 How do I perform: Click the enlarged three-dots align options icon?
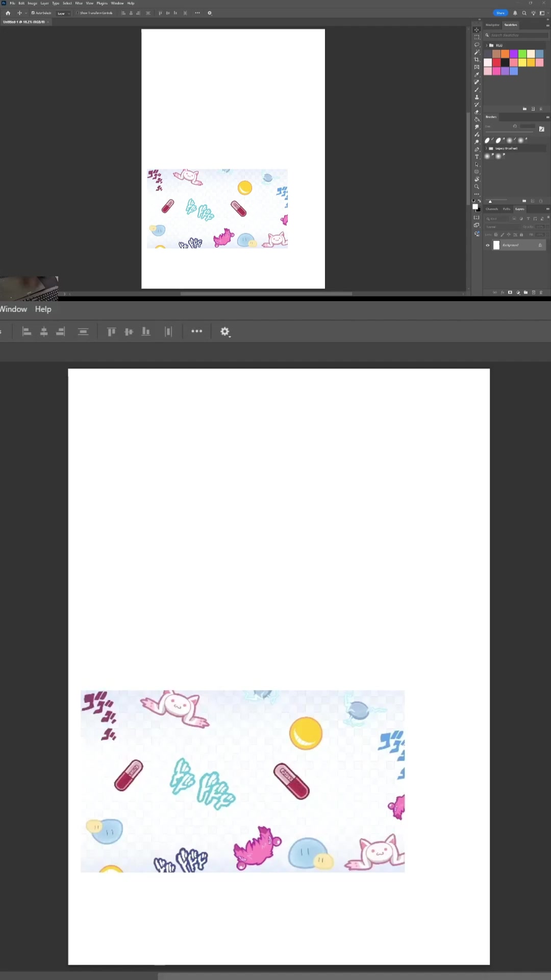[196, 331]
